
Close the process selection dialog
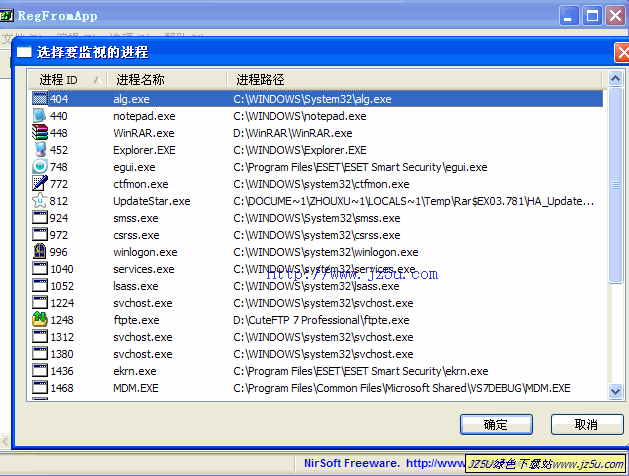tap(622, 53)
